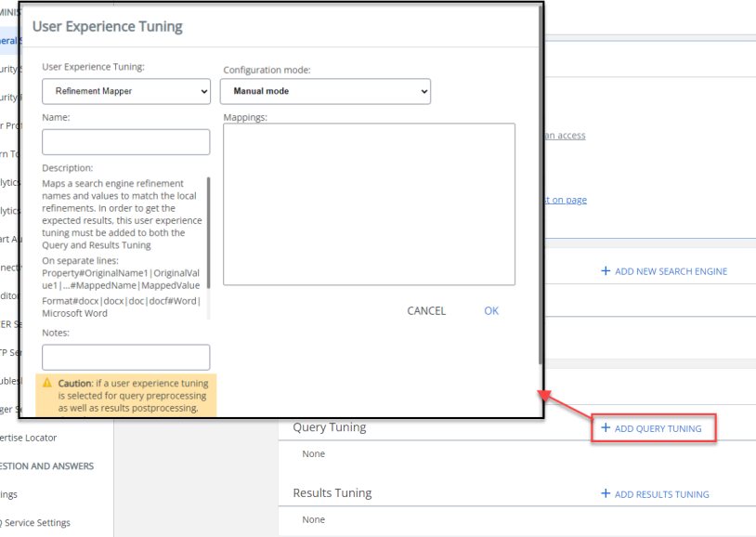The width and height of the screenshot is (756, 537).
Task: Follow the underlined link ending in 'an access'
Action: click(x=564, y=136)
